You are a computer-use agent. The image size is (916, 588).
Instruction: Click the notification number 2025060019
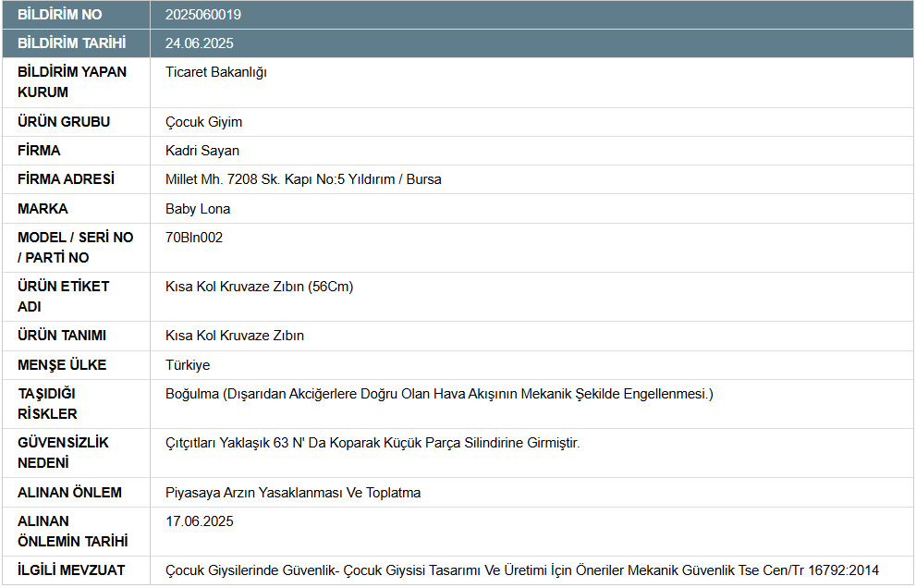pyautogui.click(x=202, y=14)
